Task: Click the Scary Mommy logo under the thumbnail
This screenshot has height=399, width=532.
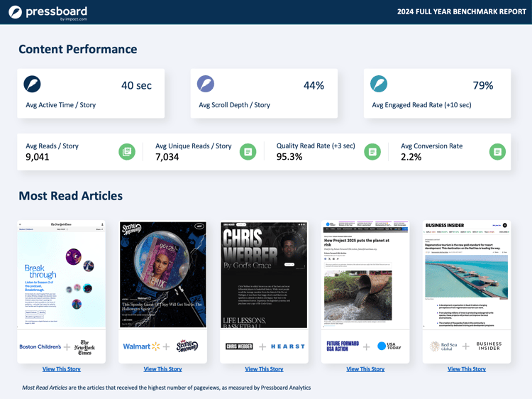Action: [x=187, y=346]
